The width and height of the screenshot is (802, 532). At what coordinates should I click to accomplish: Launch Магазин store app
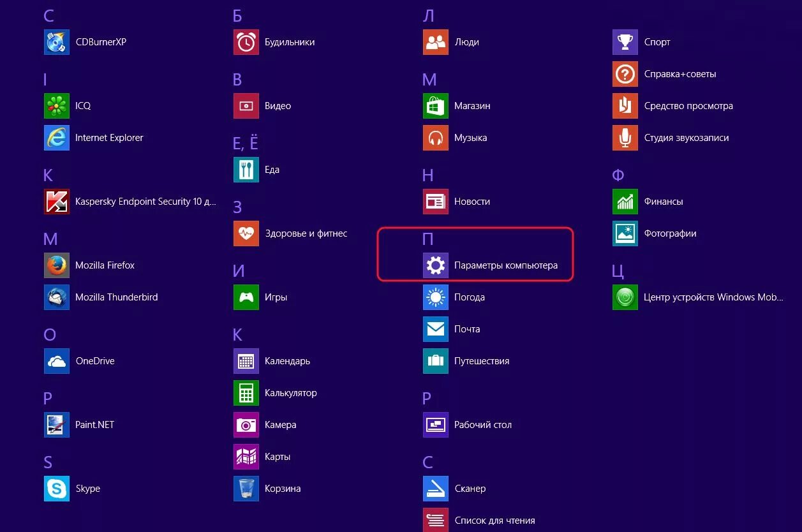436,106
